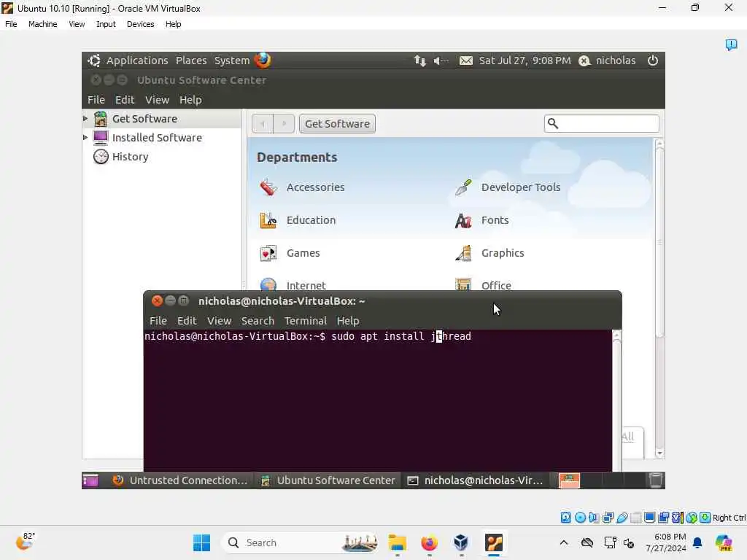Open the Office department icon
747x560 pixels.
pos(463,284)
